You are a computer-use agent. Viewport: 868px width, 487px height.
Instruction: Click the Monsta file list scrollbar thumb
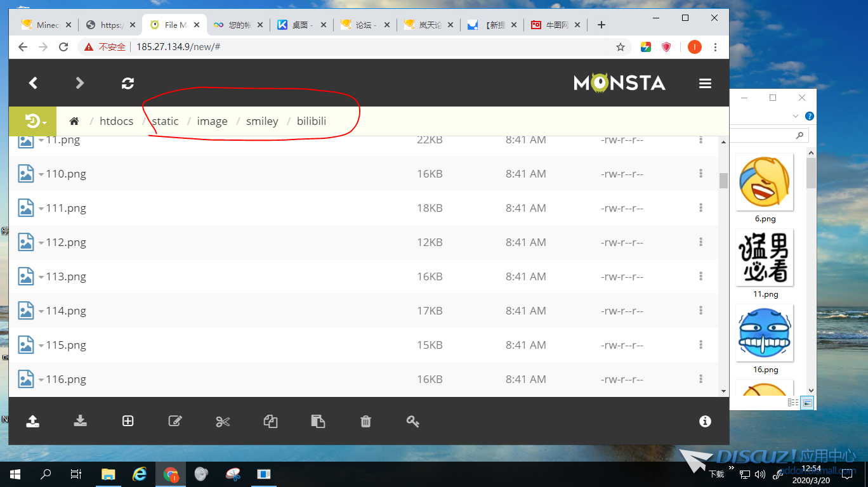click(x=723, y=180)
